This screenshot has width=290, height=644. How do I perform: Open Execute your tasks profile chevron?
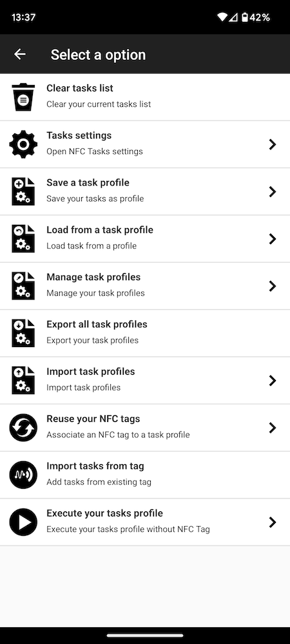[x=273, y=522]
